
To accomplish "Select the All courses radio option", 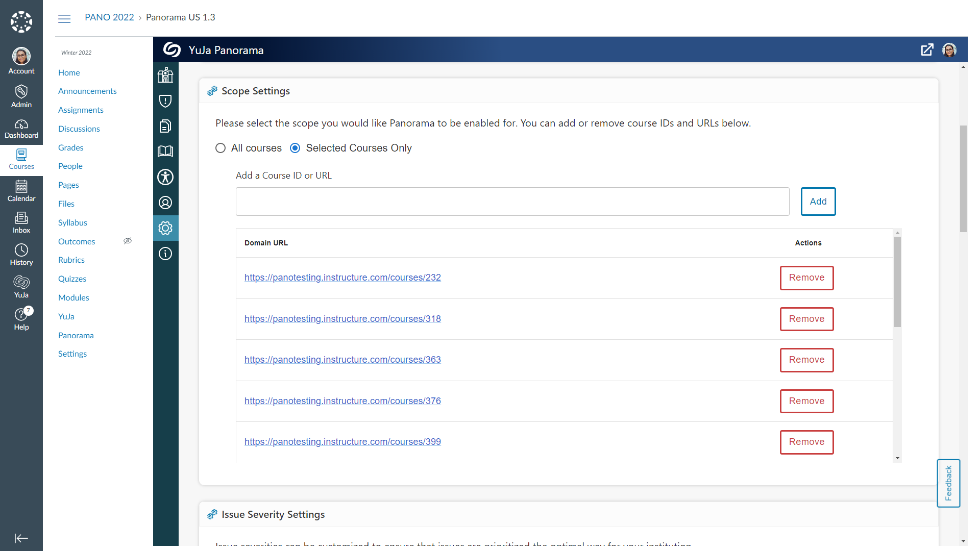I will click(x=220, y=148).
